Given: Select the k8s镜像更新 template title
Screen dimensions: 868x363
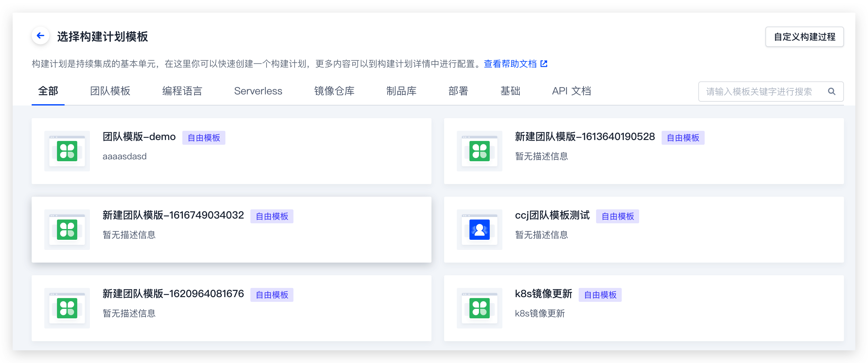Looking at the screenshot, I should [x=544, y=294].
